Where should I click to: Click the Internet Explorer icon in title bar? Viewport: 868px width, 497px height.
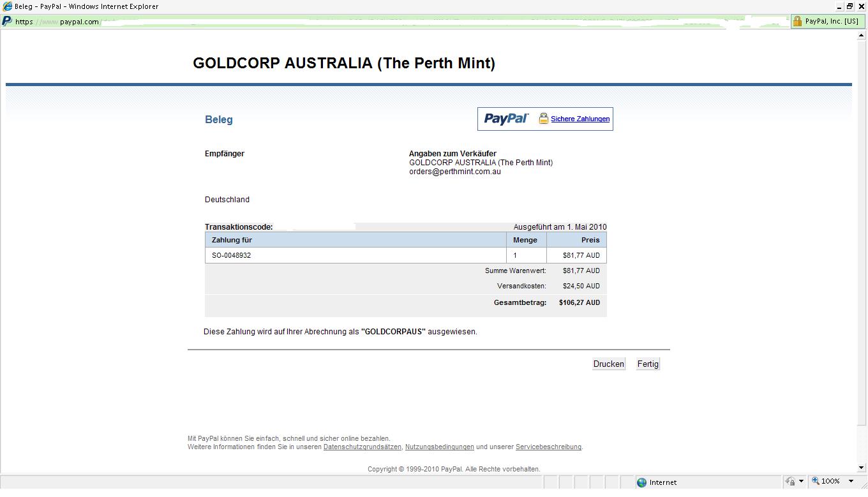(8, 6)
